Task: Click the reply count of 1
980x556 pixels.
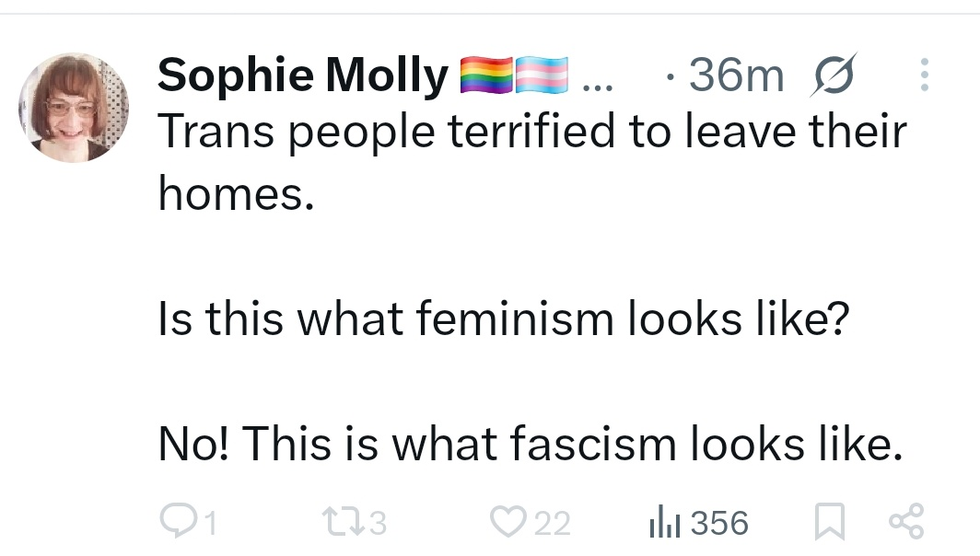Action: click(211, 523)
